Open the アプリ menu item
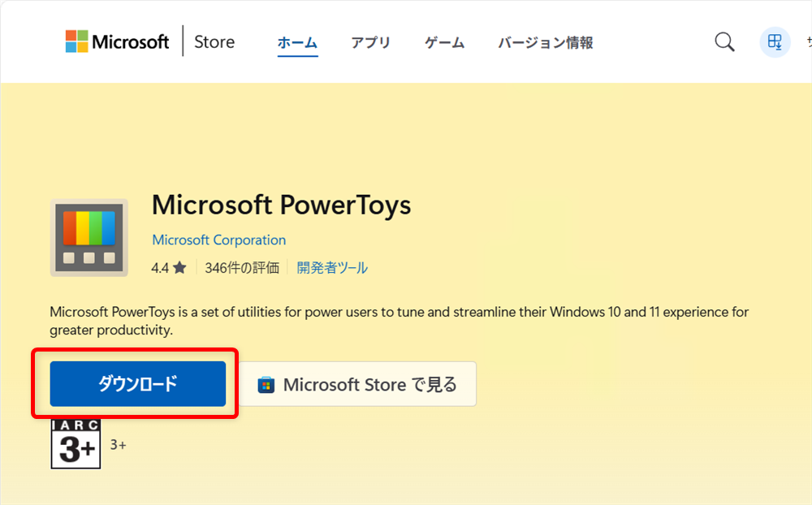The image size is (812, 505). coord(371,42)
